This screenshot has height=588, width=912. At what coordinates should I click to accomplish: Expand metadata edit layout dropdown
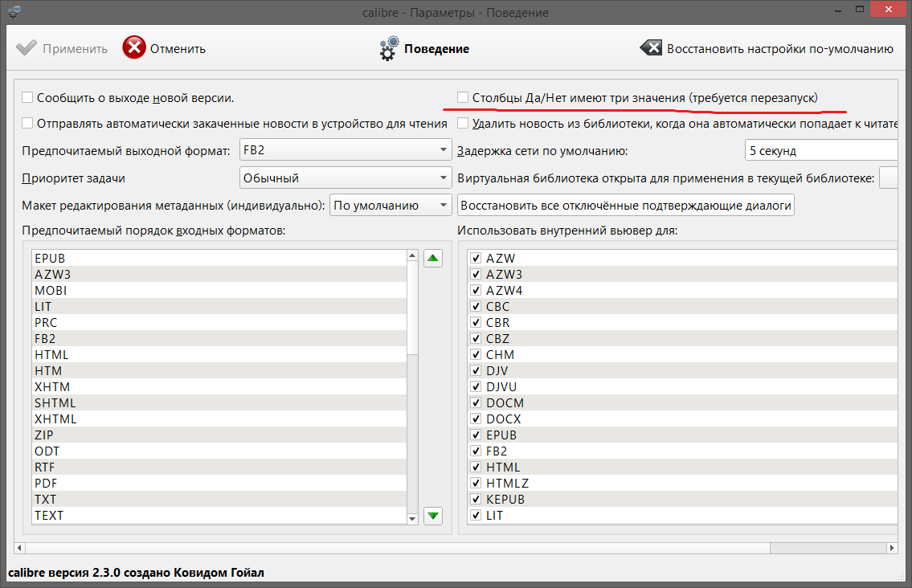391,205
